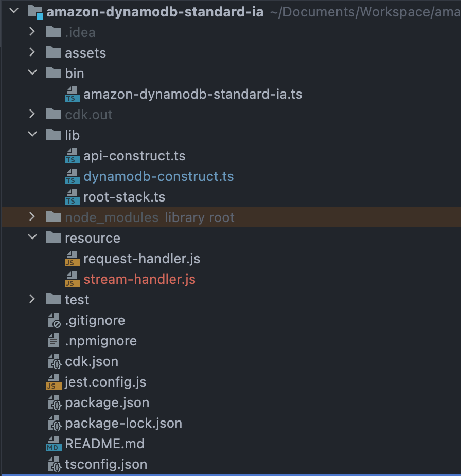Expand the node_modules folder chevron
This screenshot has width=461, height=476.
tap(32, 217)
